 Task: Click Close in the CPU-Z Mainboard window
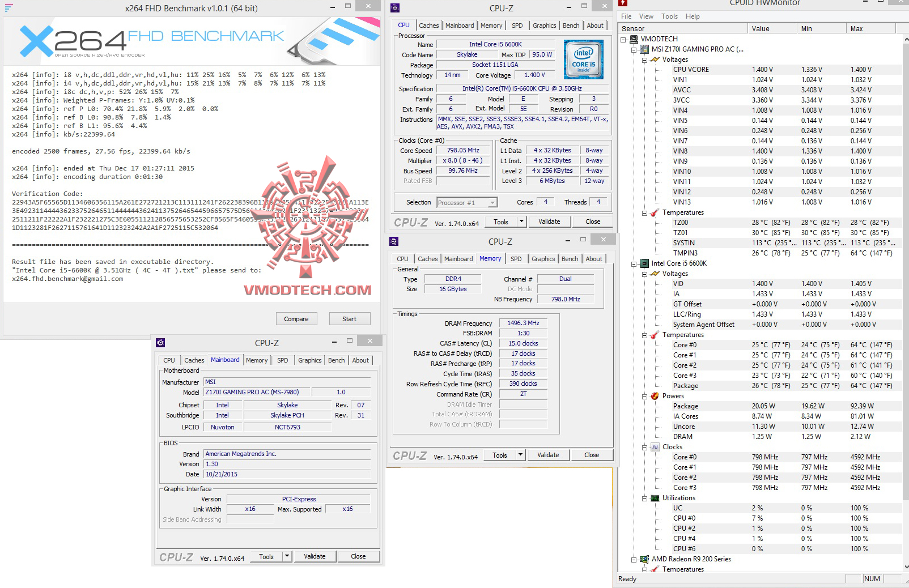point(358,556)
